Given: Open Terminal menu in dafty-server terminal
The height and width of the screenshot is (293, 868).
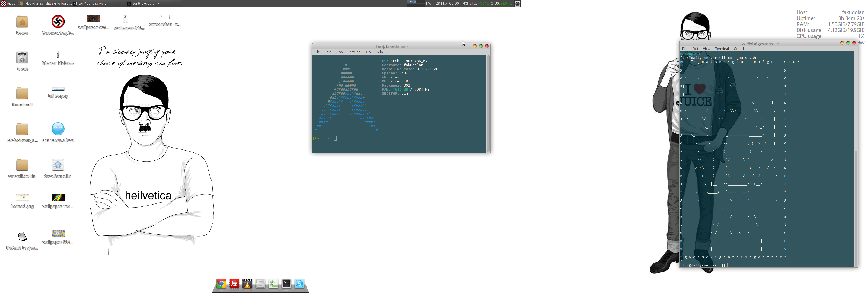Looking at the screenshot, I should point(722,49).
